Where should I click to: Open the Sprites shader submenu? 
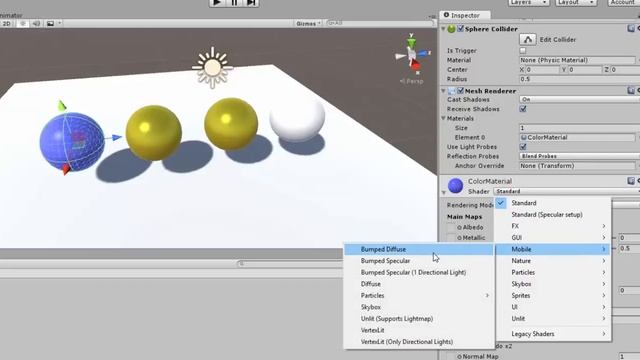553,296
